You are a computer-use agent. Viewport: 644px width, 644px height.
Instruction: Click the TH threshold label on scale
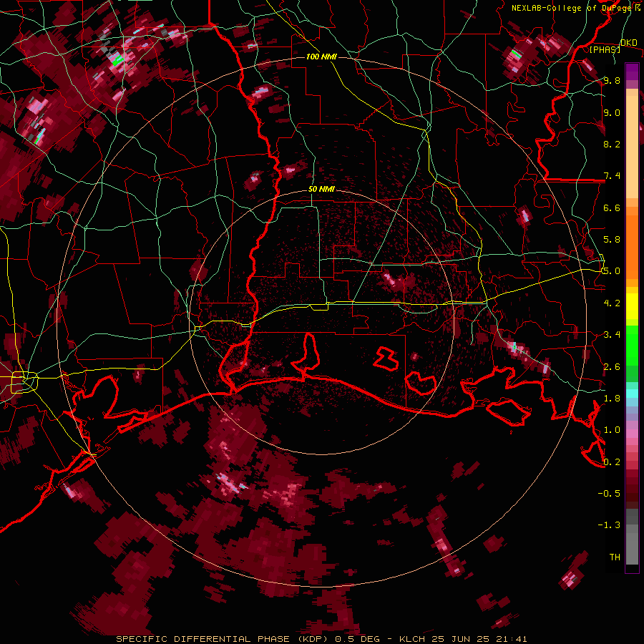615,557
